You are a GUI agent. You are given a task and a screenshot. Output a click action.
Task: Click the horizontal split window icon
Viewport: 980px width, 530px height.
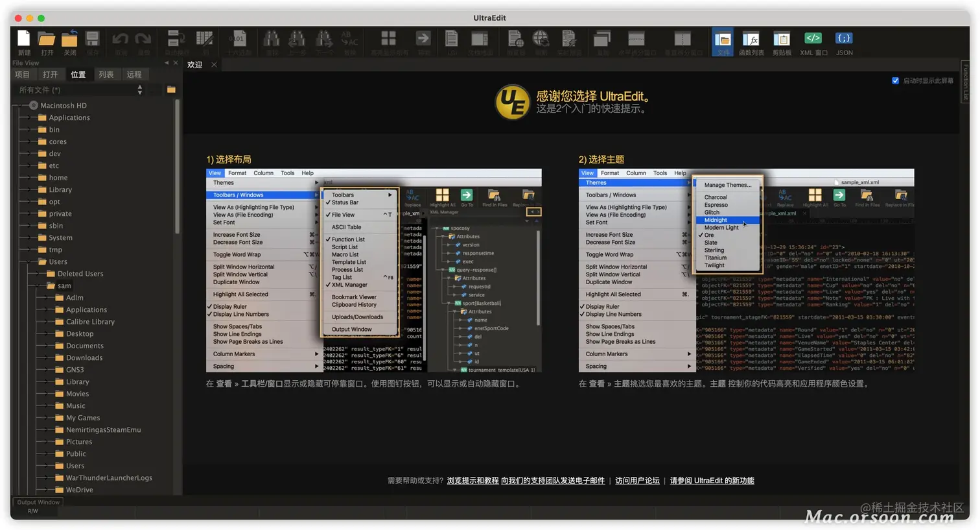(636, 38)
